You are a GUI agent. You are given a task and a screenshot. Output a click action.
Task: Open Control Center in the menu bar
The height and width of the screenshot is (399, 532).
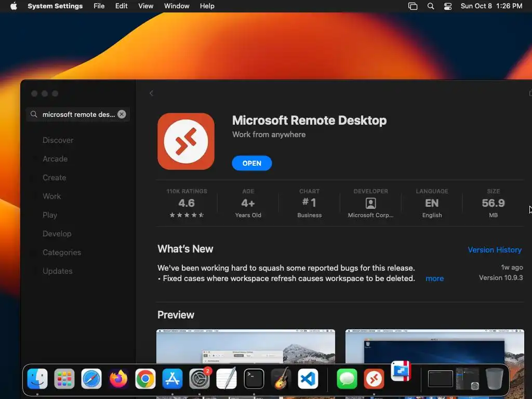coord(448,6)
